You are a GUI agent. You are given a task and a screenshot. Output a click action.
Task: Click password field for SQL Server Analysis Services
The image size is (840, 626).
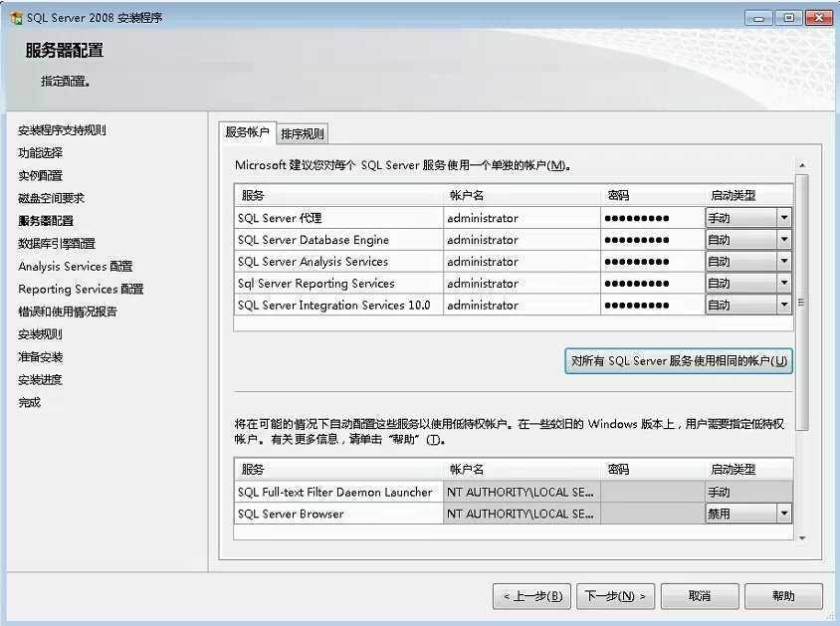(x=653, y=262)
